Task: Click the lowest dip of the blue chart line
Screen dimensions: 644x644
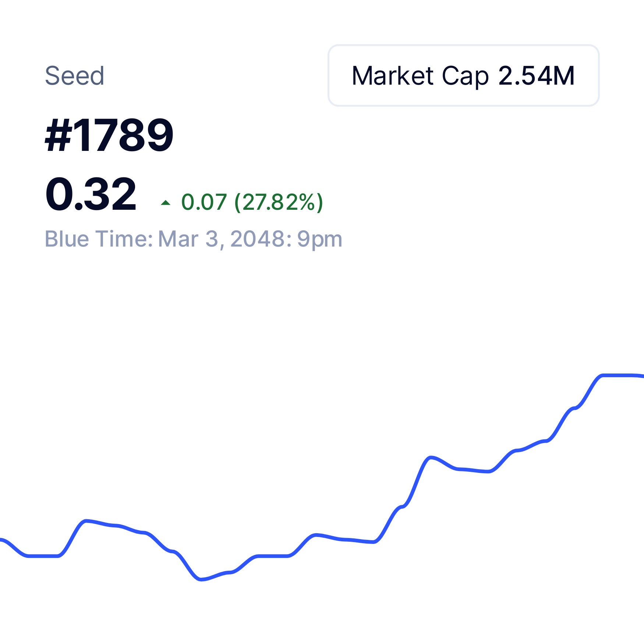Action: coord(201,580)
